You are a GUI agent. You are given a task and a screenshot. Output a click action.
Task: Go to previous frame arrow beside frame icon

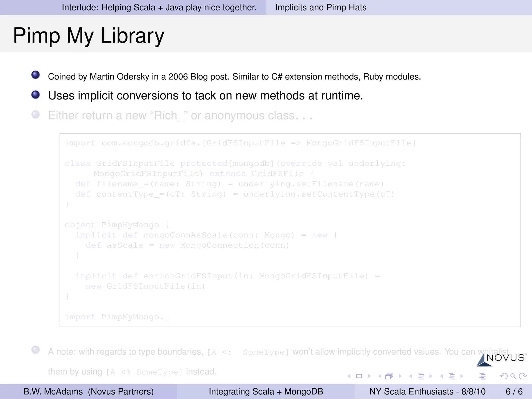pos(380,376)
